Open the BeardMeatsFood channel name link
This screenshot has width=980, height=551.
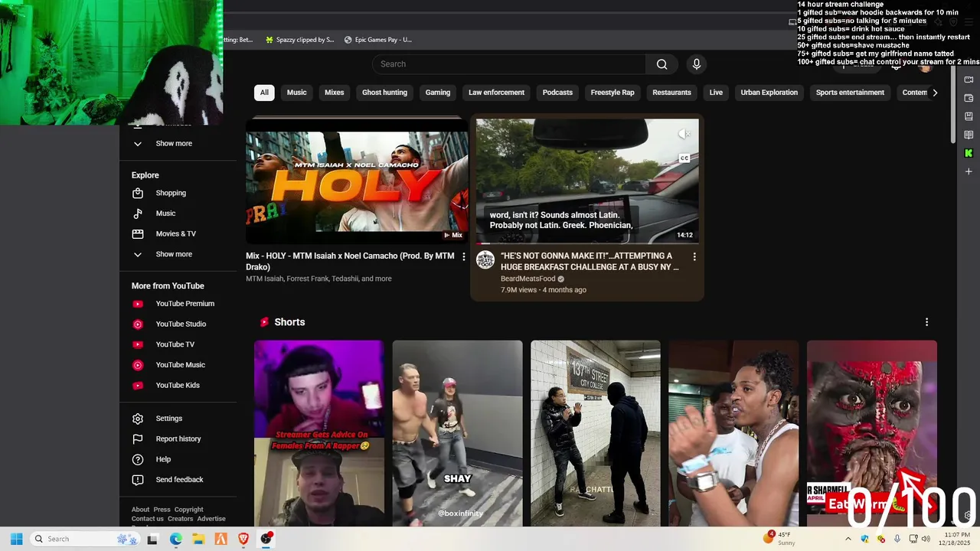point(528,279)
